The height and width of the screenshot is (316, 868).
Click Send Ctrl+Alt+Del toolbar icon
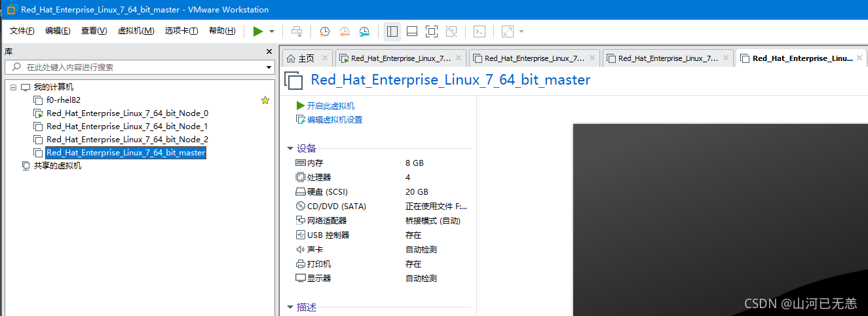click(x=297, y=31)
